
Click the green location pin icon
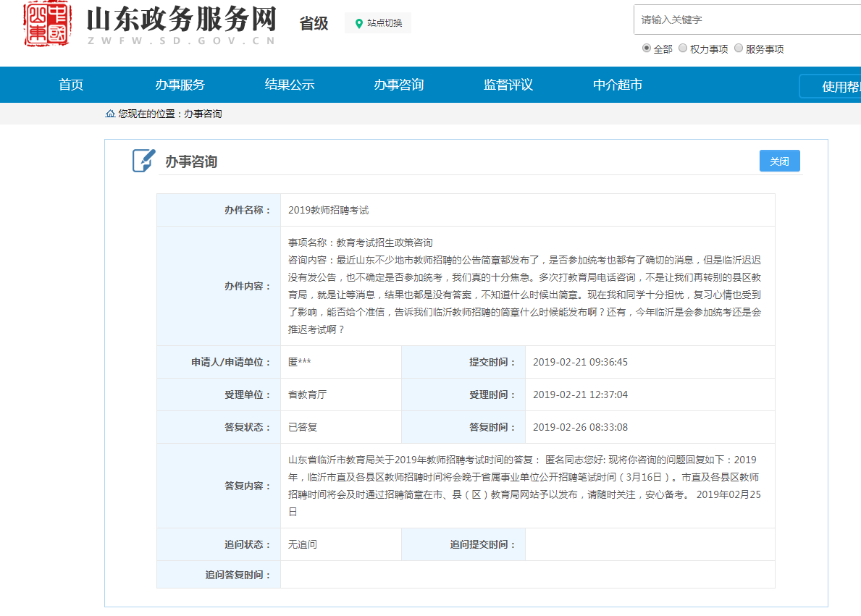click(359, 24)
